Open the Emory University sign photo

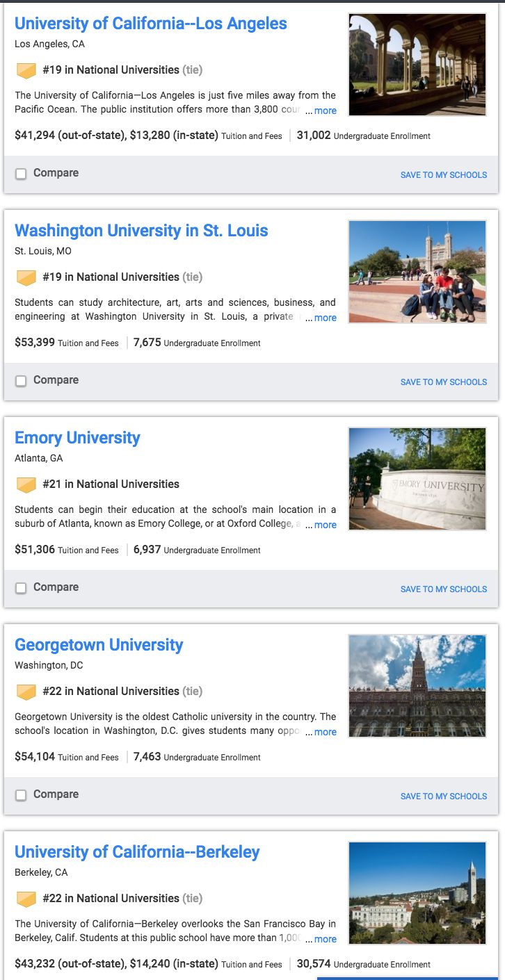[x=417, y=479]
